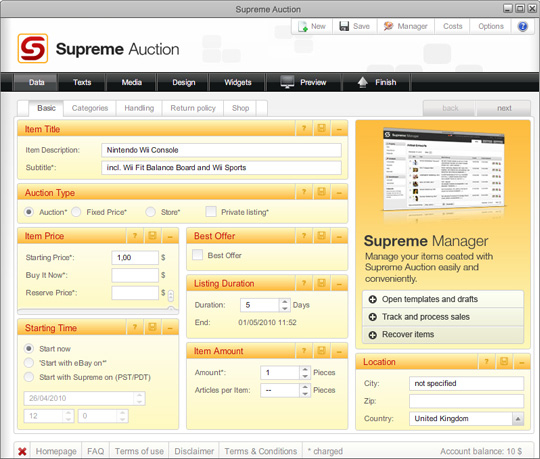Image resolution: width=540 pixels, height=459 pixels.
Task: Click the save icon on Item Price panel
Action: click(x=152, y=236)
